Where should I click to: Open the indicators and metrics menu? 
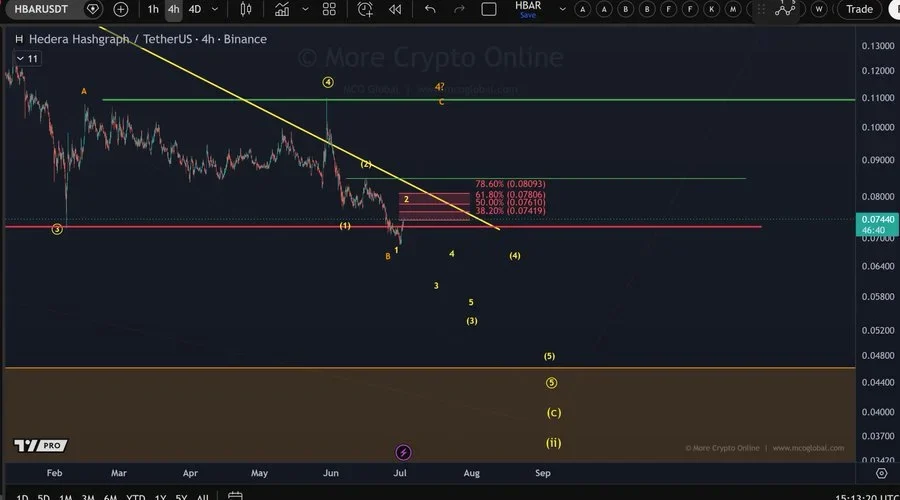tap(282, 9)
